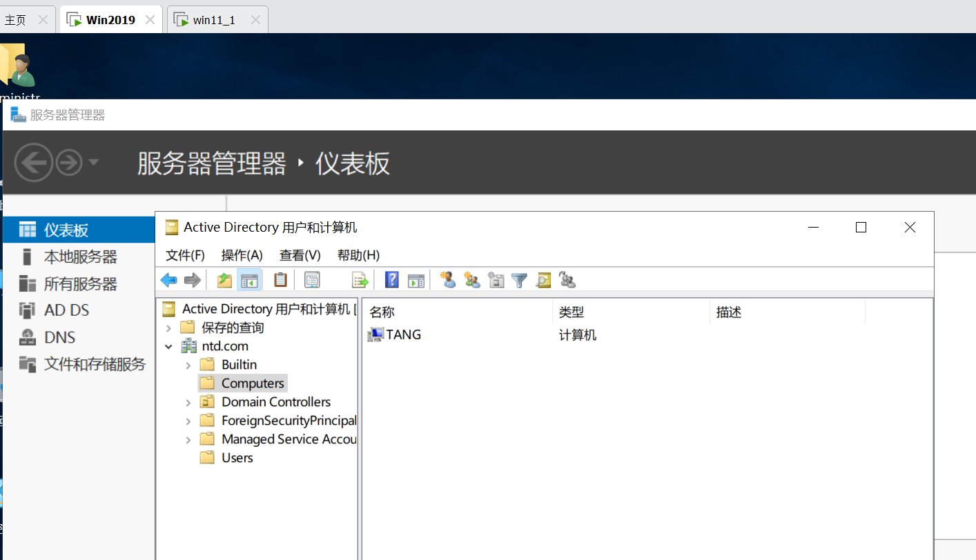This screenshot has width=976, height=560.
Task: Open the 帮助(H) menu
Action: [x=358, y=255]
